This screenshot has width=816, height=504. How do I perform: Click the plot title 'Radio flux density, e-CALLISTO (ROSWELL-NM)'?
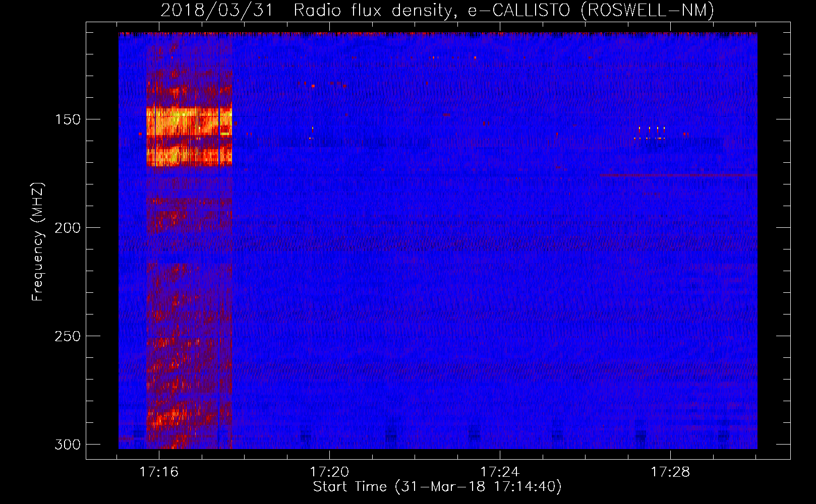(x=504, y=10)
